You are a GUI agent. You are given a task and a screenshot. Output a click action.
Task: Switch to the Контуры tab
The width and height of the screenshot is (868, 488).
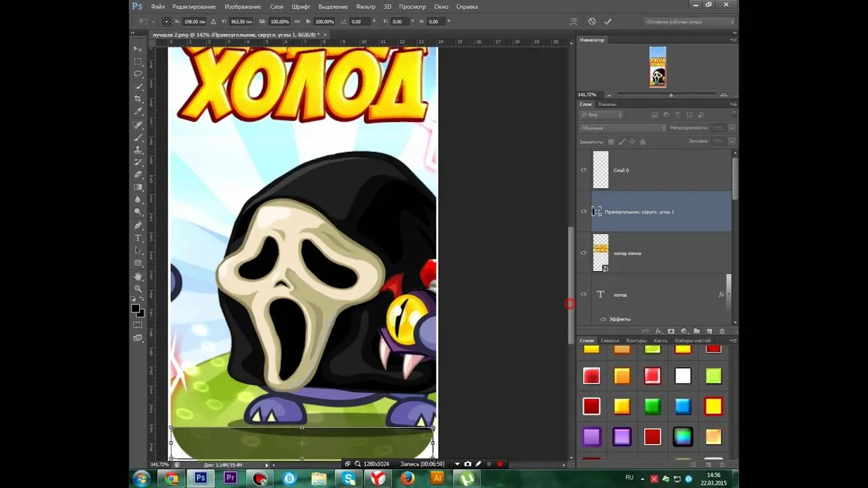click(636, 340)
